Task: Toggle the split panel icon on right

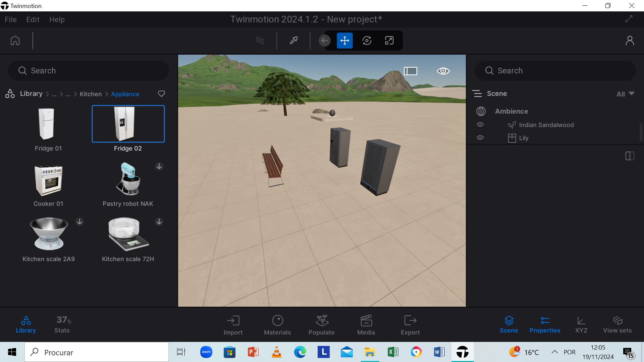Action: point(630,156)
